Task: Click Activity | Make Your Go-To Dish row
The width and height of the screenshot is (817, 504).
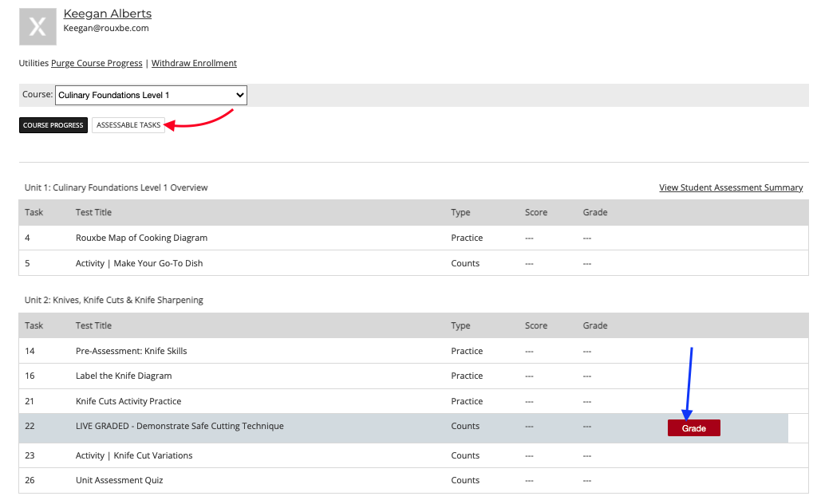Action: (414, 263)
